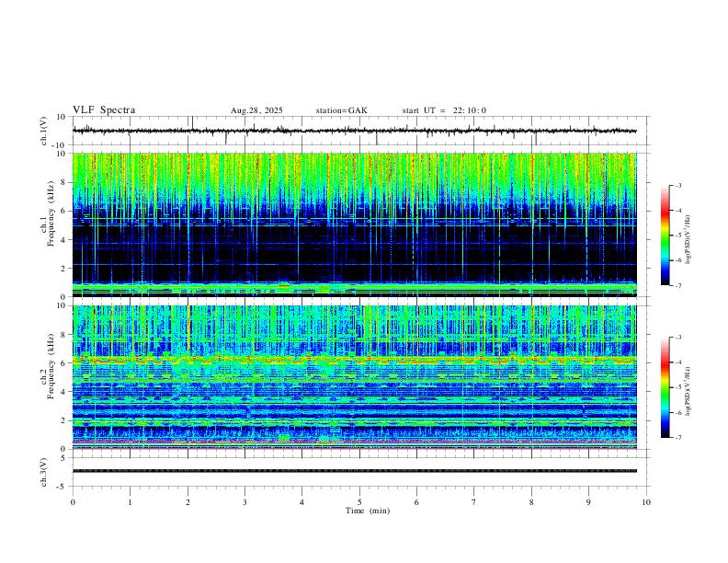Click the ch.1 colorbar 'log(PSD)' label
The image size is (728, 563).
coord(688,239)
